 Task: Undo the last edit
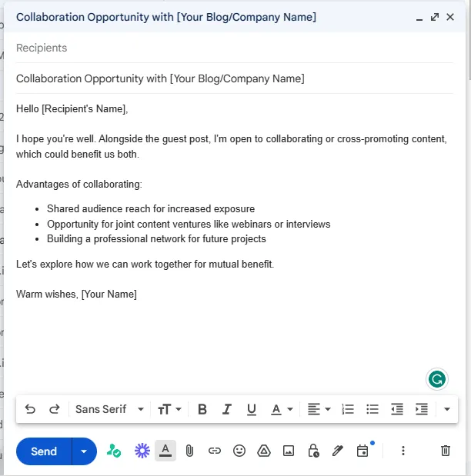tap(30, 409)
